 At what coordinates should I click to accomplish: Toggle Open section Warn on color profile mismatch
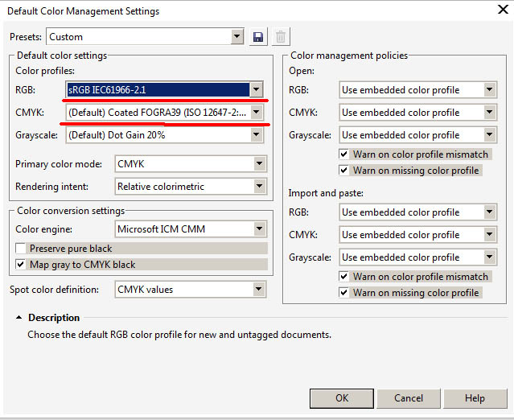point(343,154)
